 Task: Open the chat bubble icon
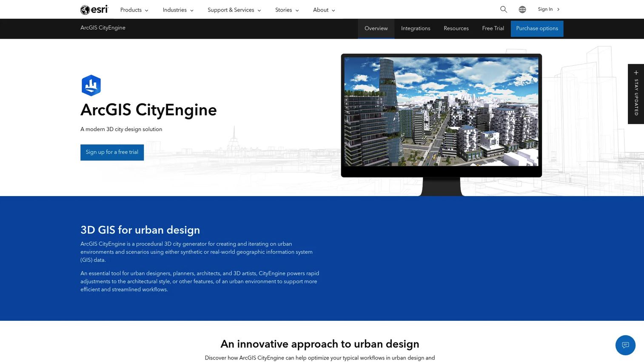click(625, 345)
